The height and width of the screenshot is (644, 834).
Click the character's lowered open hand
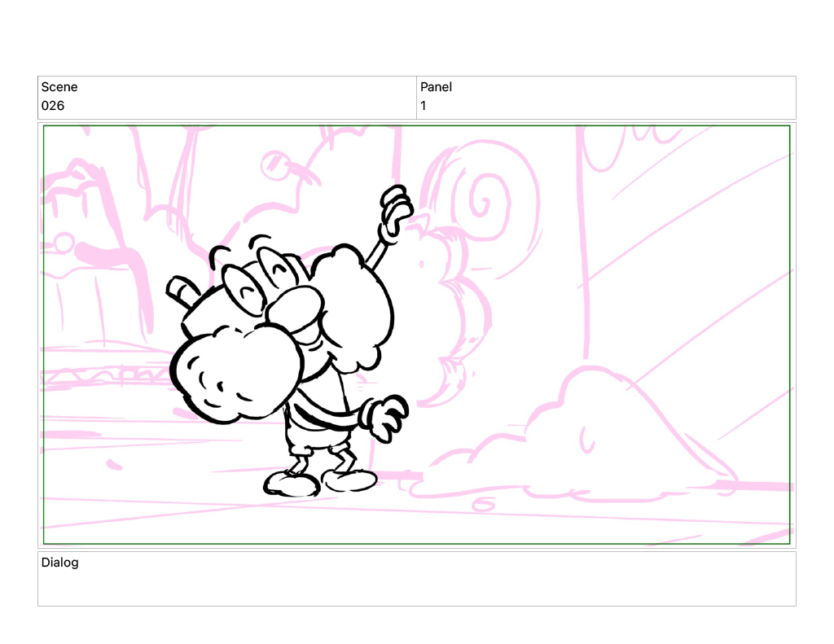pos(386,417)
